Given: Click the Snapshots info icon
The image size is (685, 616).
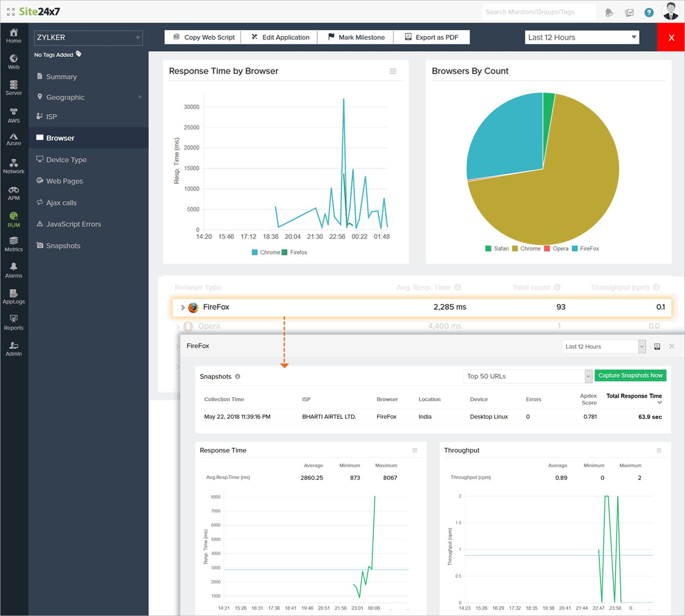Looking at the screenshot, I should [238, 376].
